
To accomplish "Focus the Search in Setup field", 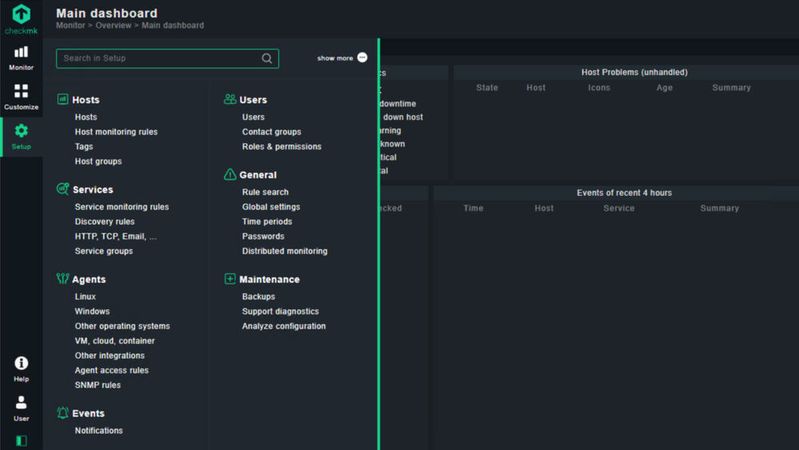I will pyautogui.click(x=167, y=59).
